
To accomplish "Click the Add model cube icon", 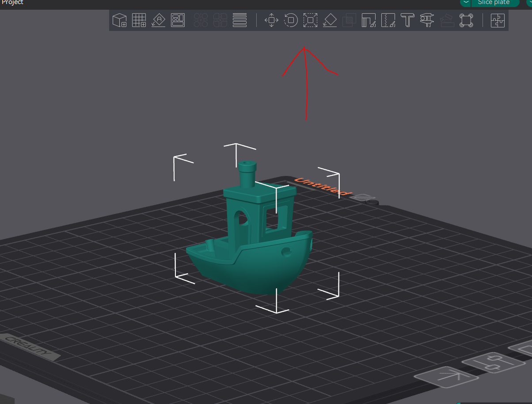I will pyautogui.click(x=119, y=20).
